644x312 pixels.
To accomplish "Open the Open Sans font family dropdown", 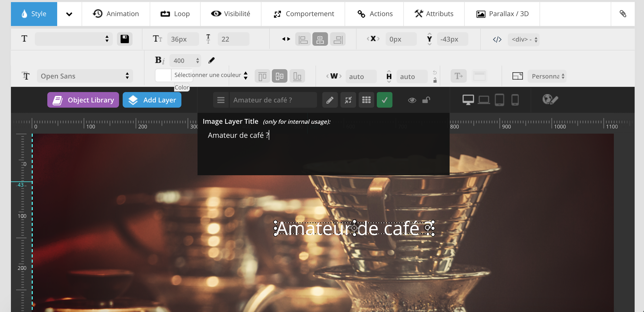I will coord(85,76).
